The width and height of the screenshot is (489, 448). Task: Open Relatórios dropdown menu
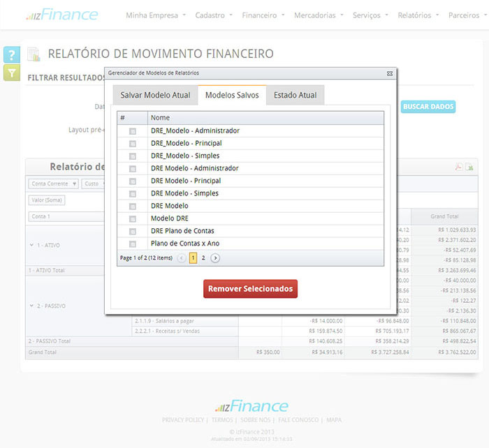click(418, 15)
